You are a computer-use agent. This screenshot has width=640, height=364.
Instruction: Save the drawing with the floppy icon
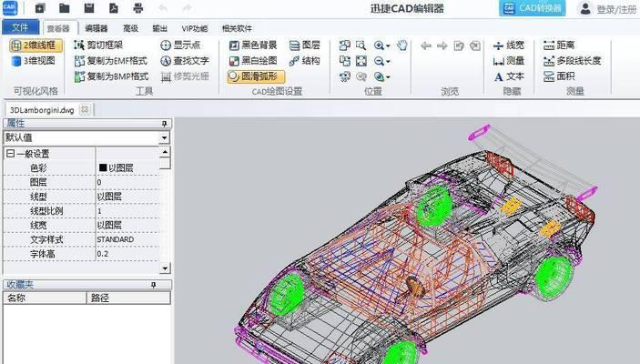click(x=88, y=8)
